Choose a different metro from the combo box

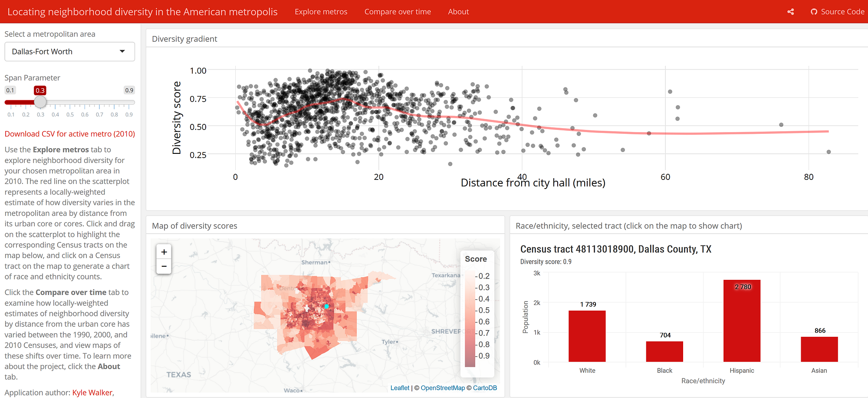click(69, 51)
